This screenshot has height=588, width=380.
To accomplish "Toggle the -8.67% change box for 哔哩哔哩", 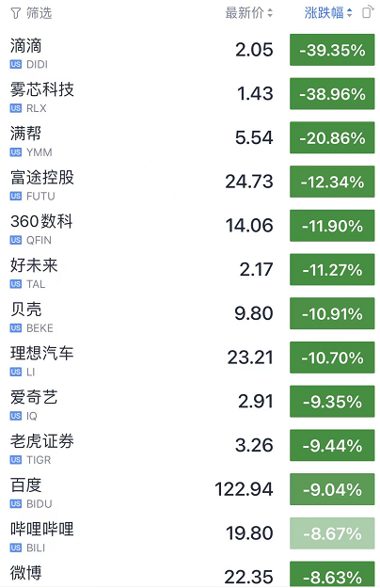I will (332, 533).
